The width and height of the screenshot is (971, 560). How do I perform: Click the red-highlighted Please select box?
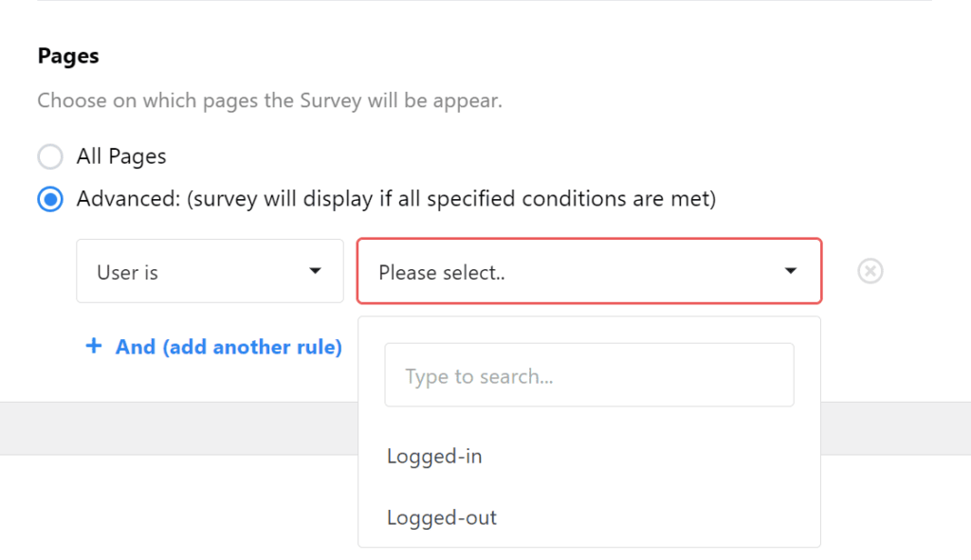coord(588,271)
